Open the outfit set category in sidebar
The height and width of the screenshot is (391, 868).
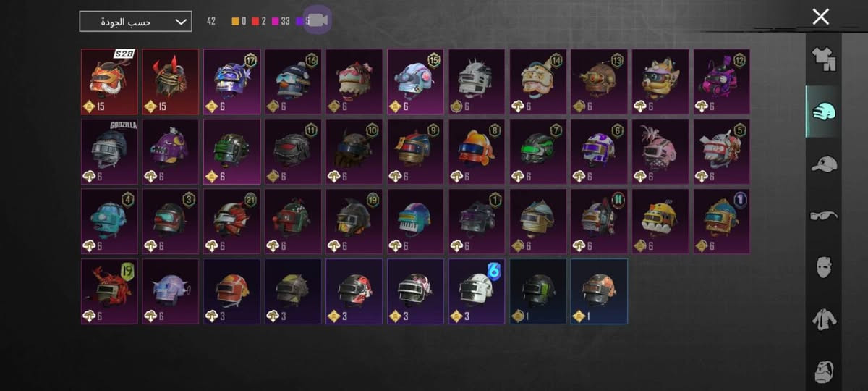coord(824,59)
